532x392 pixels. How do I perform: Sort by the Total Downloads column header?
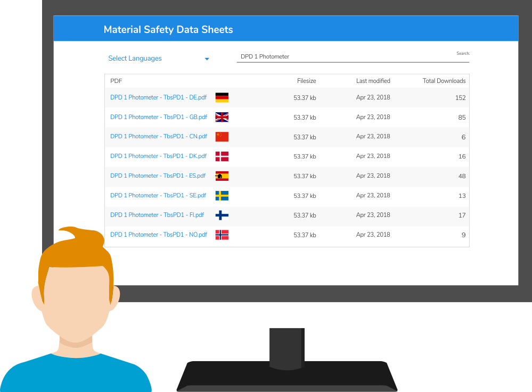tap(444, 81)
